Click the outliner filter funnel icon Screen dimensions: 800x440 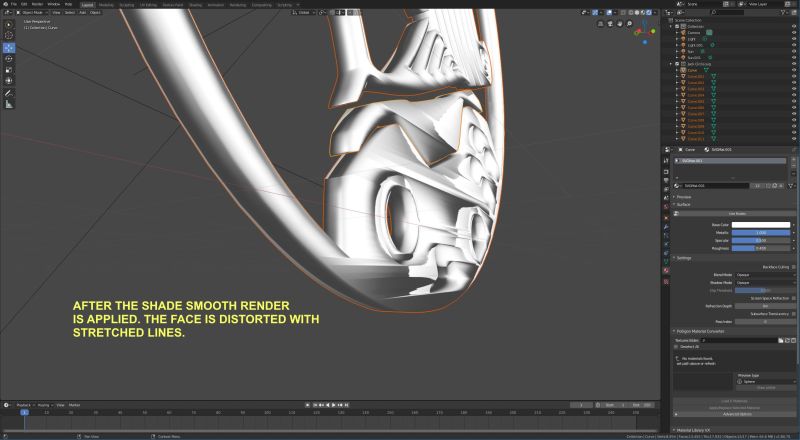tap(784, 12)
